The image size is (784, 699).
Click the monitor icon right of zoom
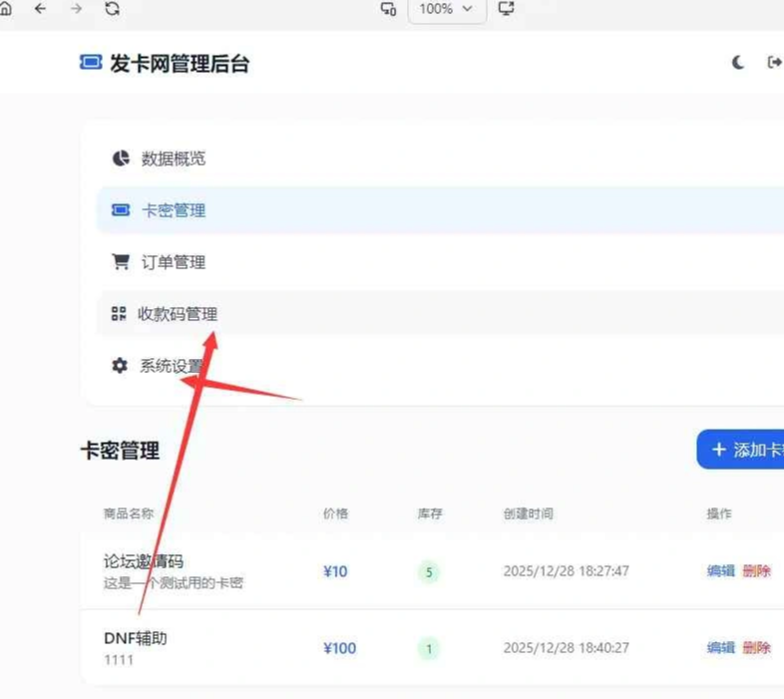point(506,9)
